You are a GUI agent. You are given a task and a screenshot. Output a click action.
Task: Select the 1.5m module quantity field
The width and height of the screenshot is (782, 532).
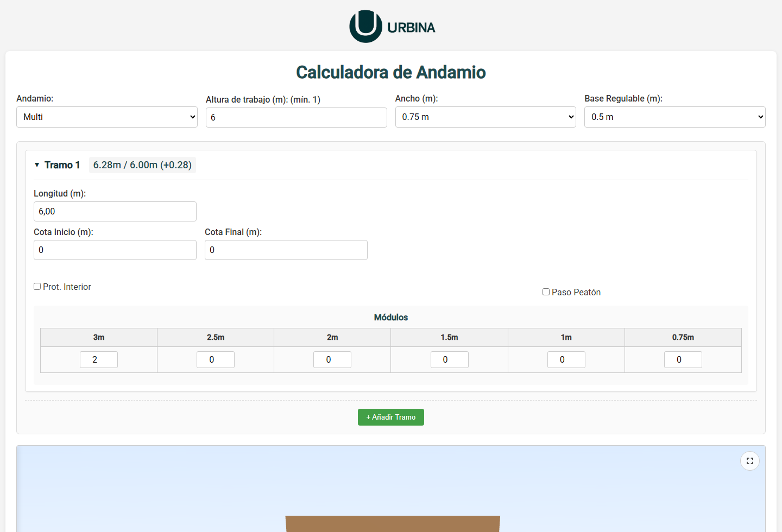click(450, 360)
